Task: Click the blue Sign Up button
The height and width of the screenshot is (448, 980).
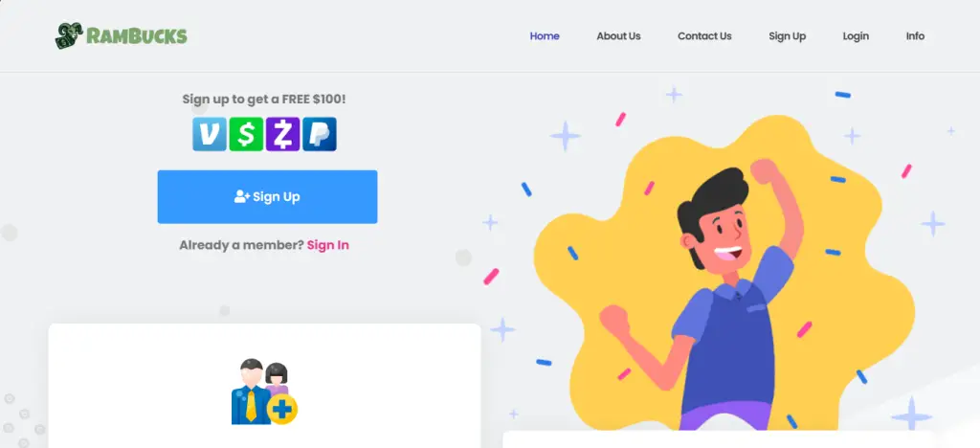Action: coord(268,197)
